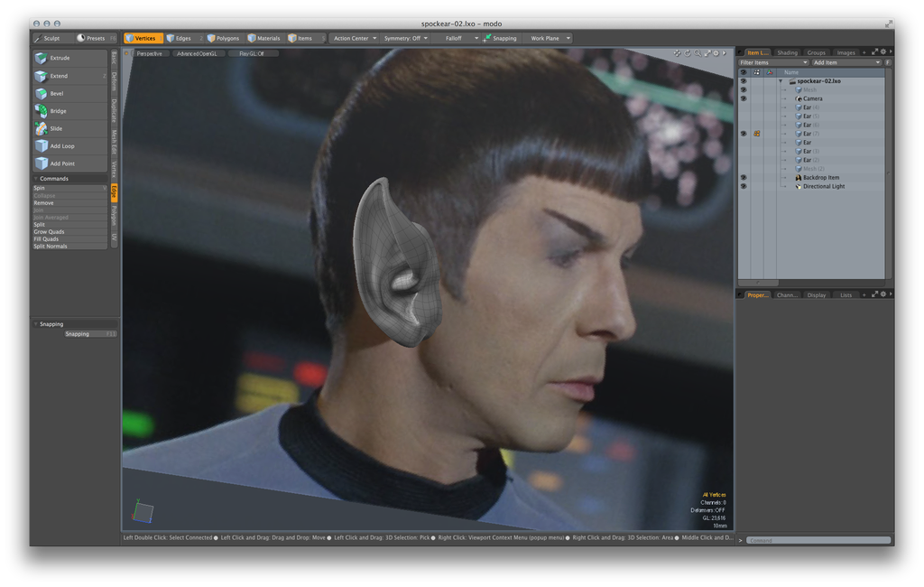The image size is (924, 587).
Task: Collapse the spockear-02.lxo tree
Action: (x=781, y=81)
